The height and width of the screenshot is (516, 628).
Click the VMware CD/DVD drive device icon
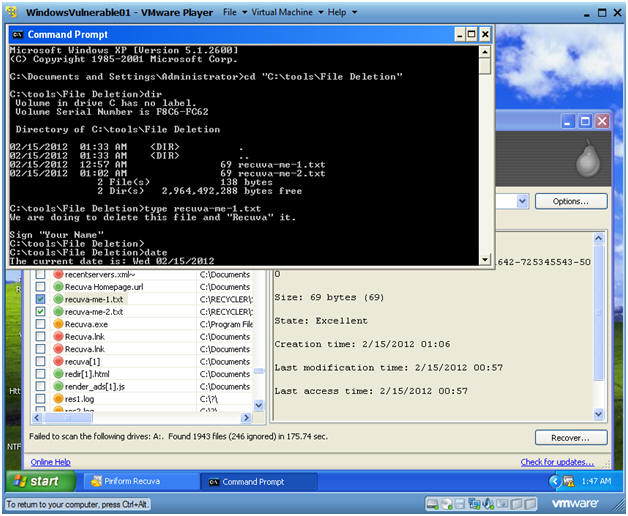pyautogui.click(x=447, y=504)
